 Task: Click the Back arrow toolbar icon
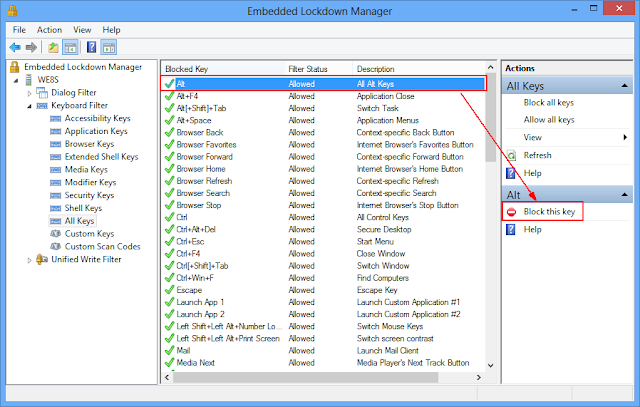(x=15, y=47)
